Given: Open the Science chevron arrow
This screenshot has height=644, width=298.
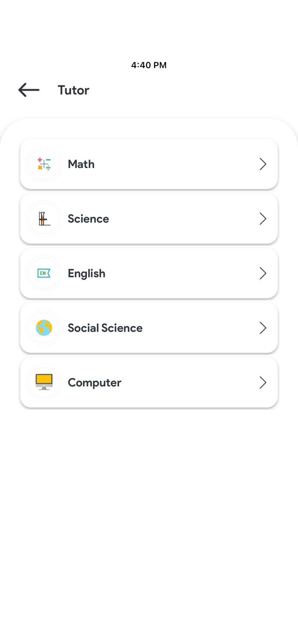Looking at the screenshot, I should (263, 219).
